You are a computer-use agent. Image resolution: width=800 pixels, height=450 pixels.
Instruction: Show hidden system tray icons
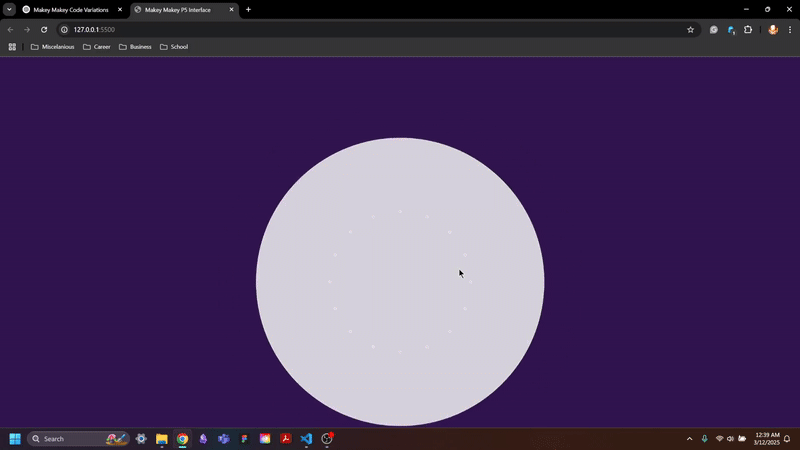click(690, 439)
